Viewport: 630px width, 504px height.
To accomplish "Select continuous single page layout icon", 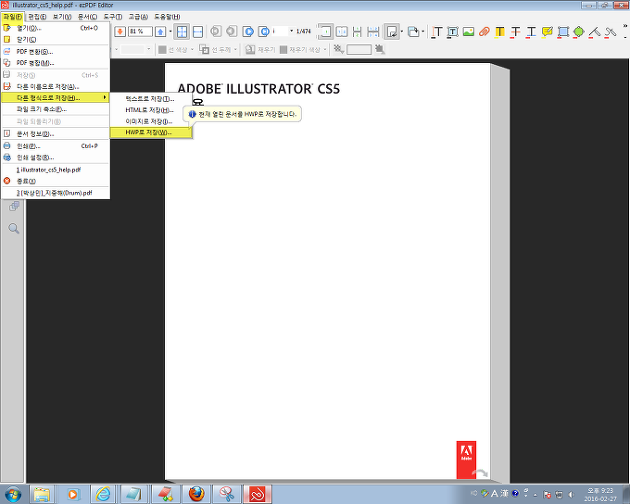I will coord(357,31).
